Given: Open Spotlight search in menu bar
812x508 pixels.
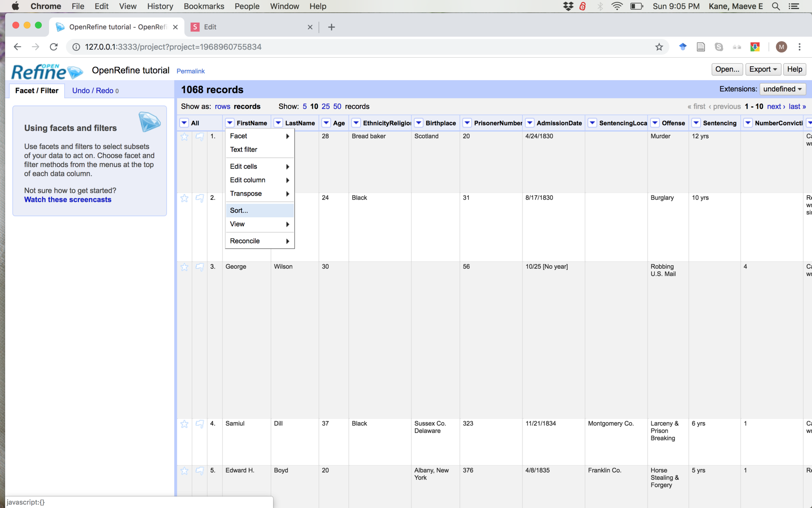Looking at the screenshot, I should click(776, 6).
